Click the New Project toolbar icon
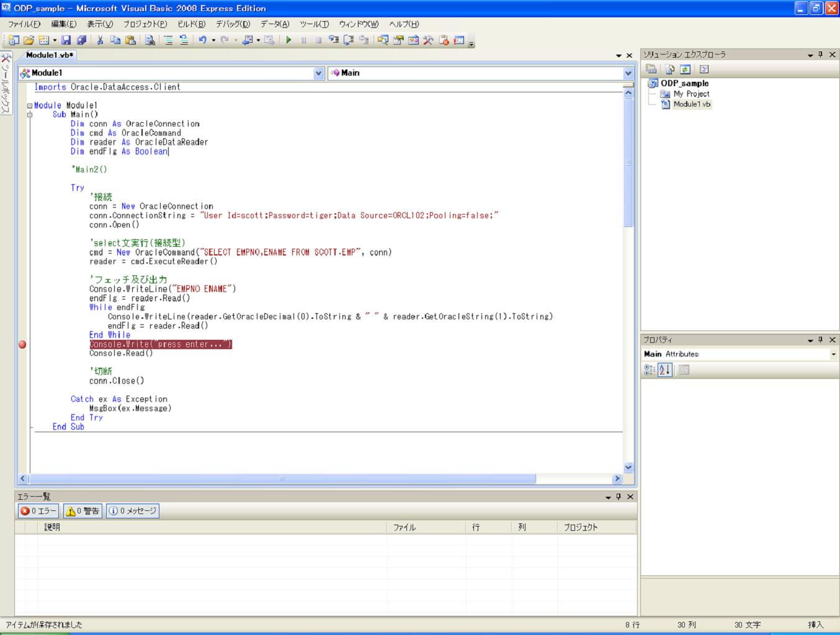 (14, 40)
